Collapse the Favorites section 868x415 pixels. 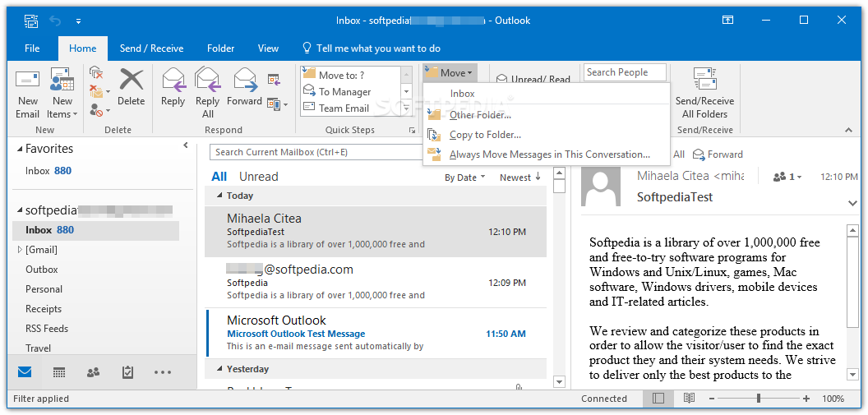(x=20, y=149)
